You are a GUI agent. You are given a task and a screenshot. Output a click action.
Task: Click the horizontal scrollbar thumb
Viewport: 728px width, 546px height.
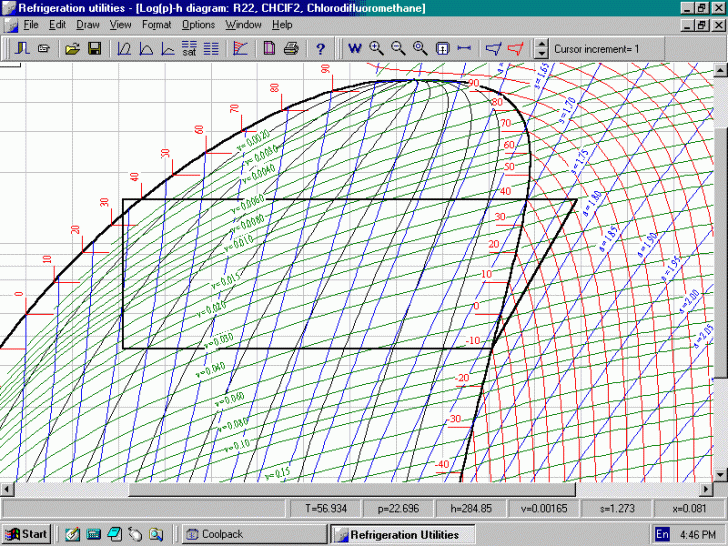tap(351, 489)
